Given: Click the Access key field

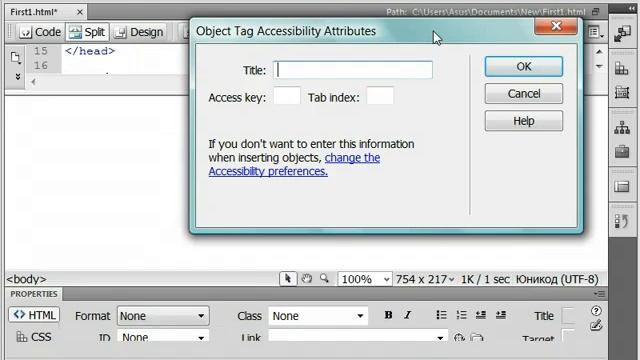Looking at the screenshot, I should (287, 96).
